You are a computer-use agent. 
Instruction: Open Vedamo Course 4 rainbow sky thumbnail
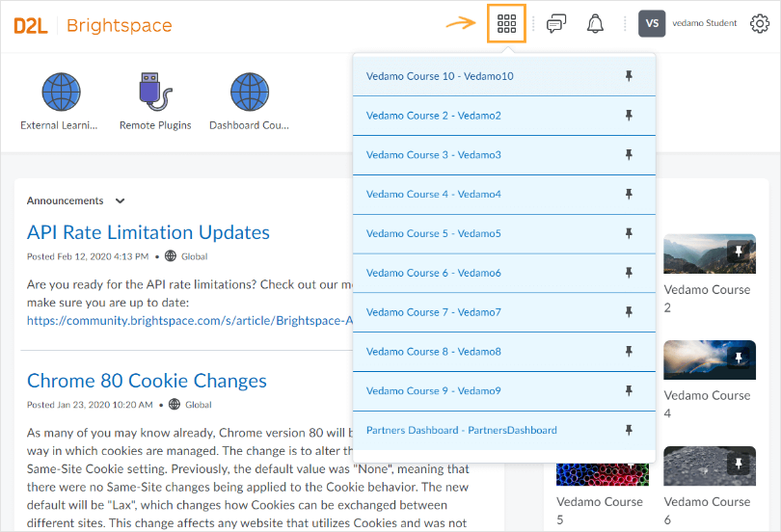pyautogui.click(x=710, y=359)
